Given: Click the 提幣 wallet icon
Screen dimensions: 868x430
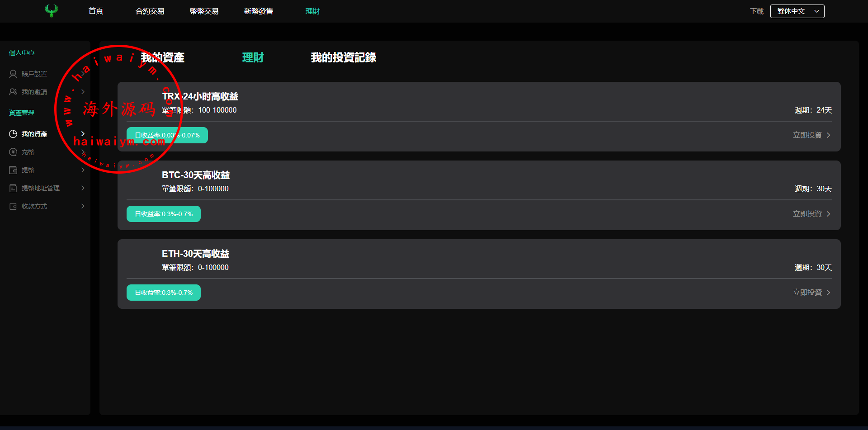Looking at the screenshot, I should (x=13, y=170).
